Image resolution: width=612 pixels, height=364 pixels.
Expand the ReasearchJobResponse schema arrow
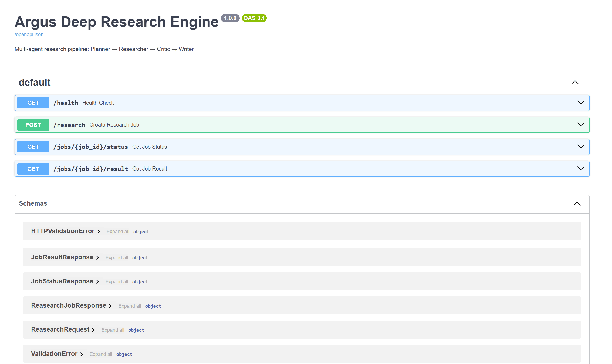(x=110, y=306)
